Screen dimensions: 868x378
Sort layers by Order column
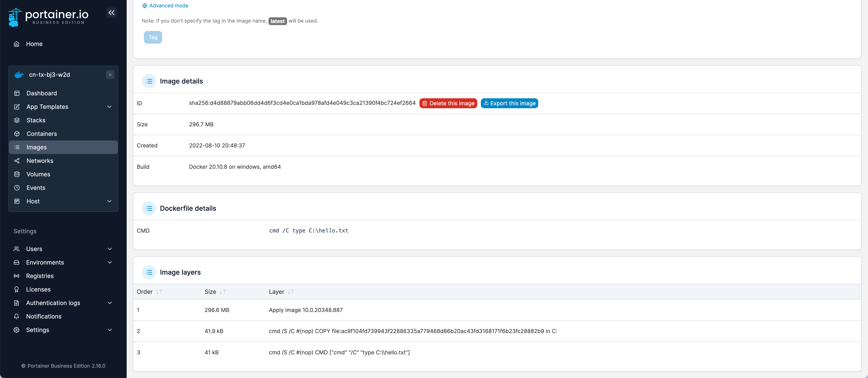pos(149,292)
